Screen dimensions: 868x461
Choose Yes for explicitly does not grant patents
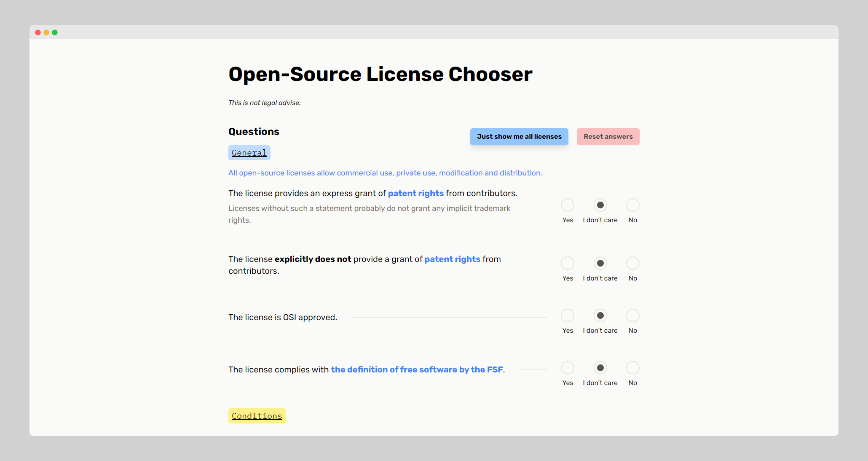pyautogui.click(x=568, y=263)
